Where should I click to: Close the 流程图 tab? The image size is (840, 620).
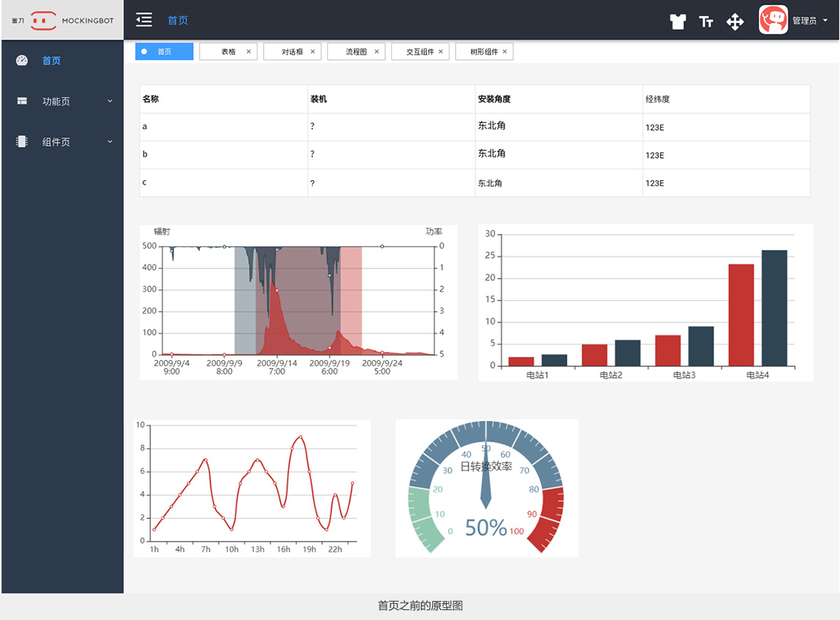point(377,52)
